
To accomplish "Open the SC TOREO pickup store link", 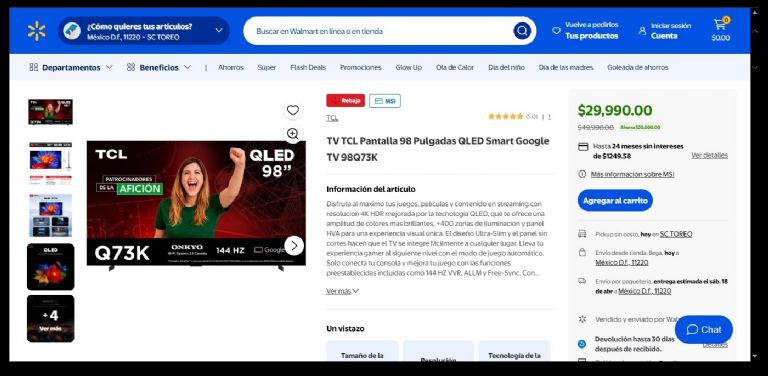I will click(x=676, y=234).
